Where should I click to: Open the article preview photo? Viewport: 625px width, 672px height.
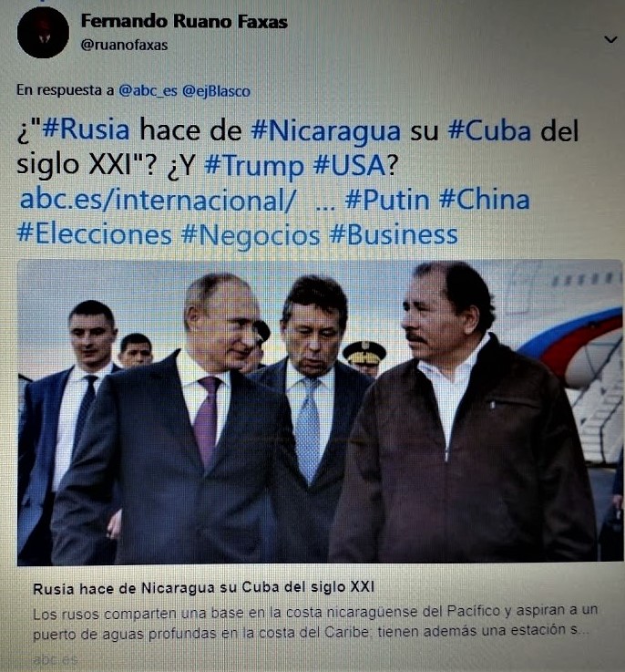click(321, 412)
